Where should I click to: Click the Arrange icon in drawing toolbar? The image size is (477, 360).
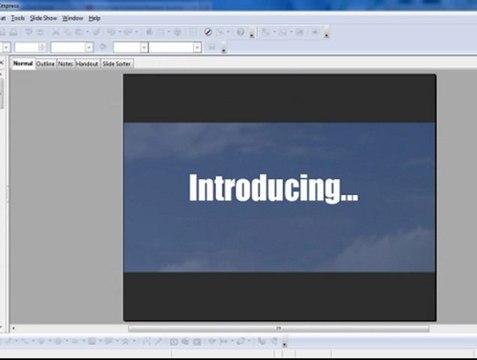click(241, 341)
